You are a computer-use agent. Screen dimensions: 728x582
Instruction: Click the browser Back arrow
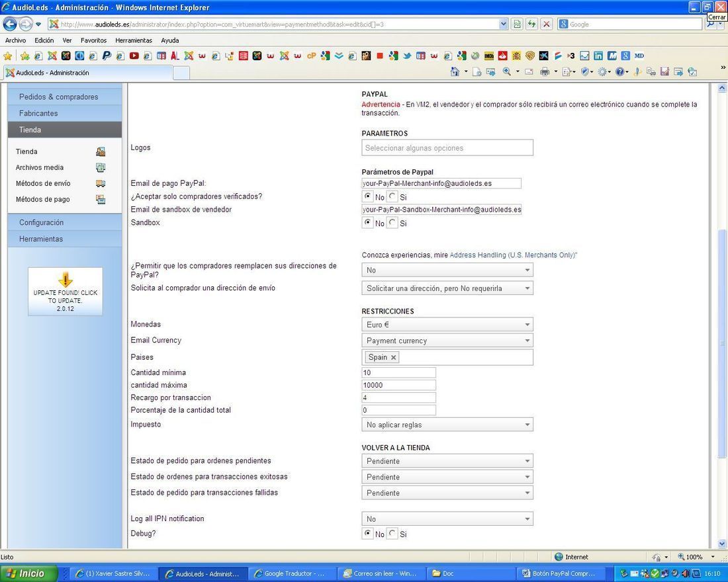10,24
